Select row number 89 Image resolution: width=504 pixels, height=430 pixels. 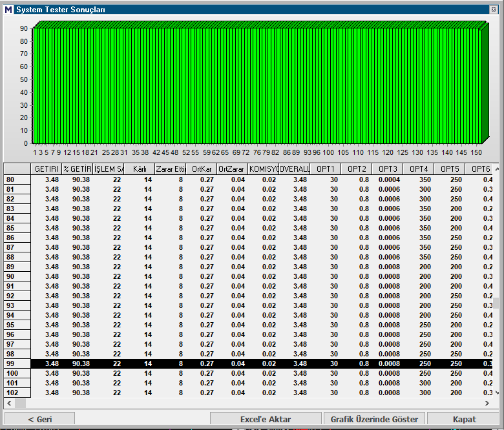pos(17,267)
